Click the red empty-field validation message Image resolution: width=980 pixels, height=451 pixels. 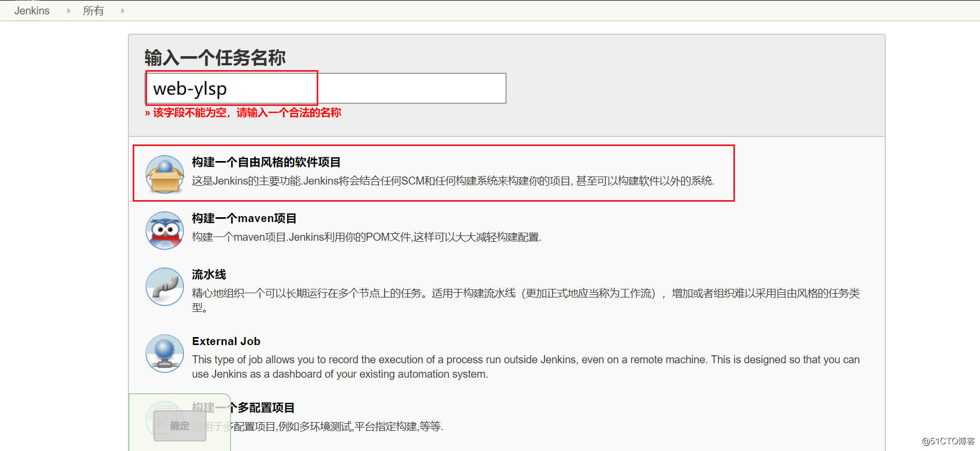tap(243, 113)
